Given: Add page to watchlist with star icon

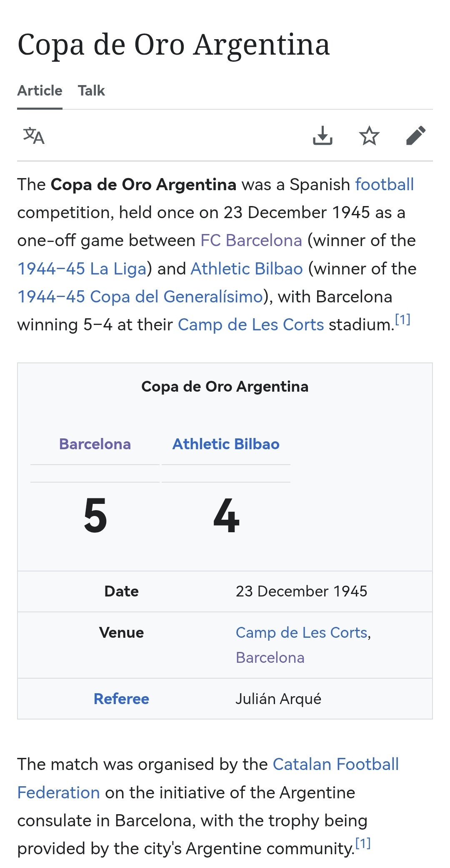Looking at the screenshot, I should (369, 136).
